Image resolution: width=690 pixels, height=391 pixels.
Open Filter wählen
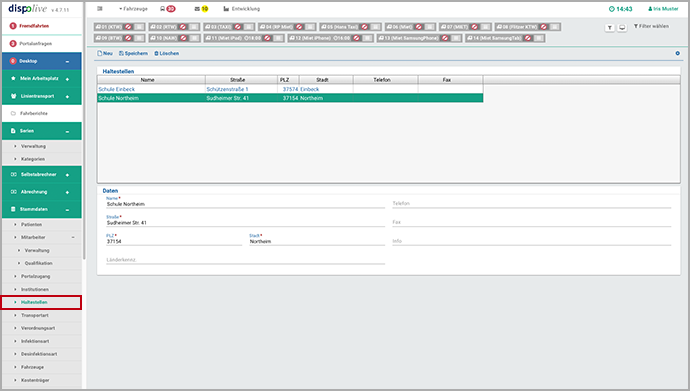coord(651,26)
